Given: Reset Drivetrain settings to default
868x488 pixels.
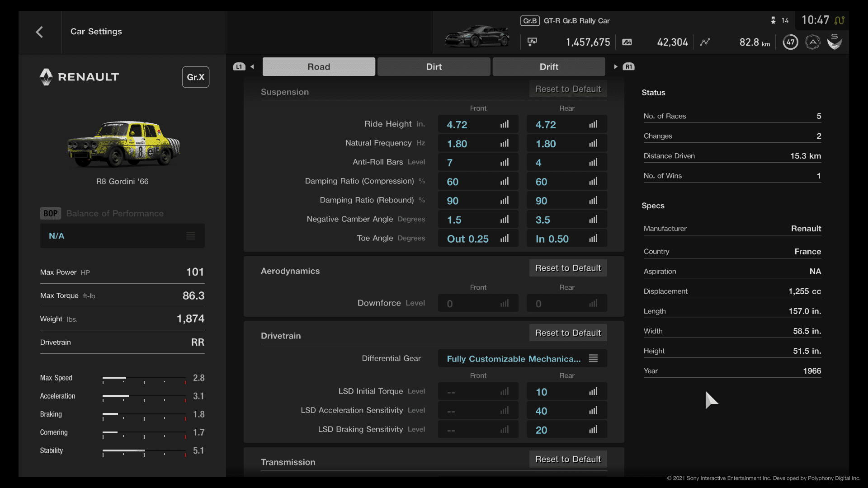Looking at the screenshot, I should [568, 333].
